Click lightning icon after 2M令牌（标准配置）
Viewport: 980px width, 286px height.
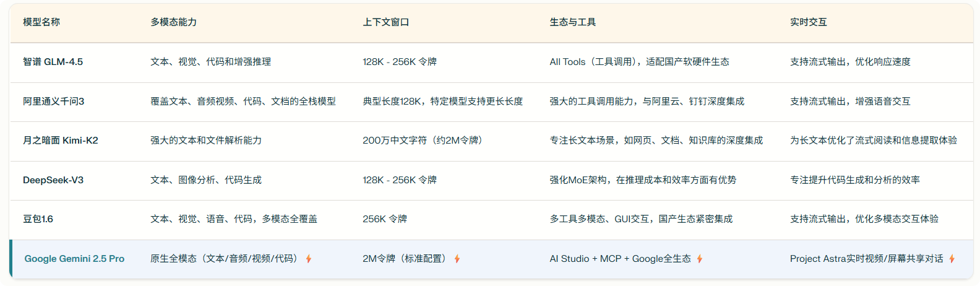(457, 259)
